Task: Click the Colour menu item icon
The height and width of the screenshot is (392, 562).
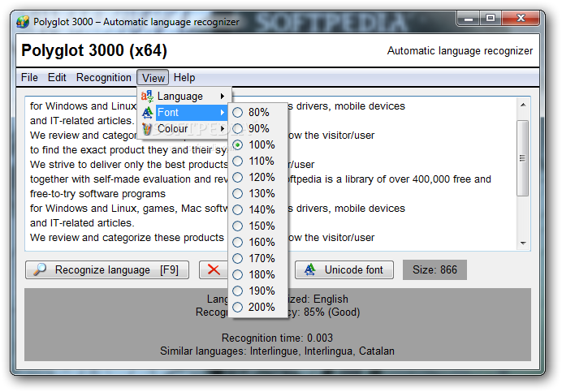Action: coord(147,128)
